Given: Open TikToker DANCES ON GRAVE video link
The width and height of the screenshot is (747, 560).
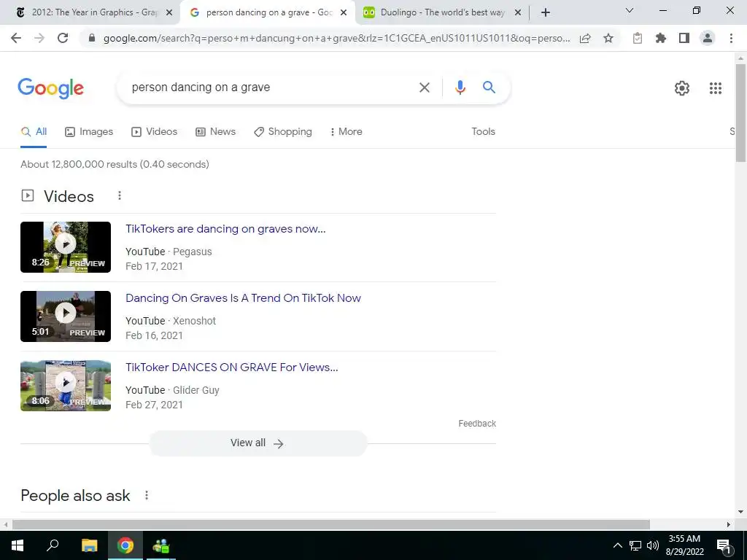Looking at the screenshot, I should point(232,367).
